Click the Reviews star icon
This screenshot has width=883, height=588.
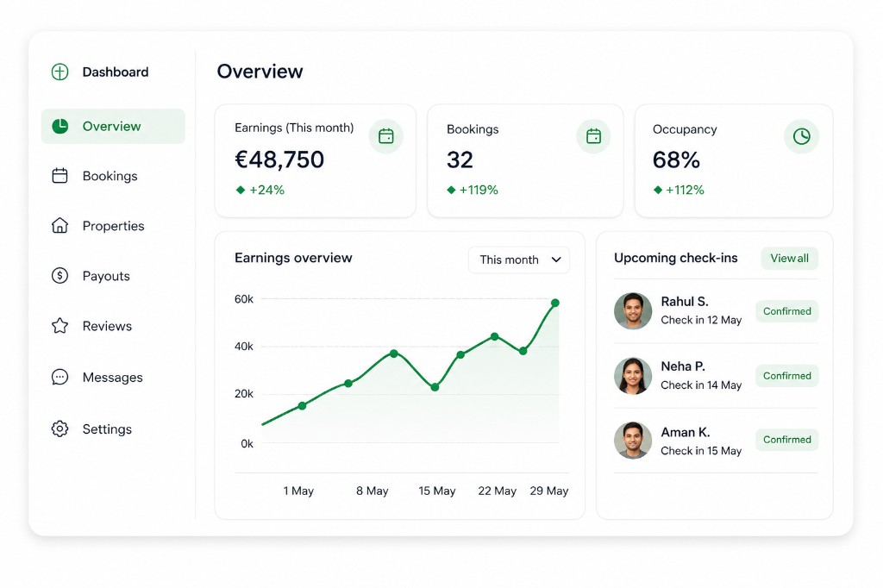tap(59, 326)
